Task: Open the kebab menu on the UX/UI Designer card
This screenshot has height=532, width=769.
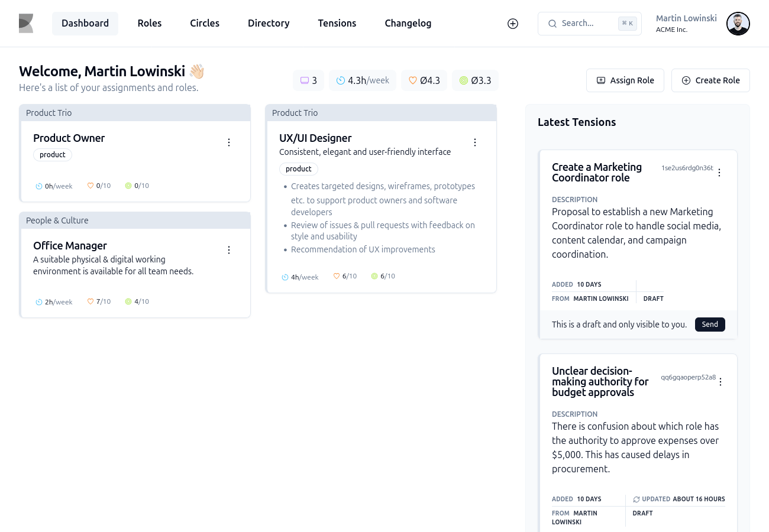Action: pyautogui.click(x=475, y=142)
